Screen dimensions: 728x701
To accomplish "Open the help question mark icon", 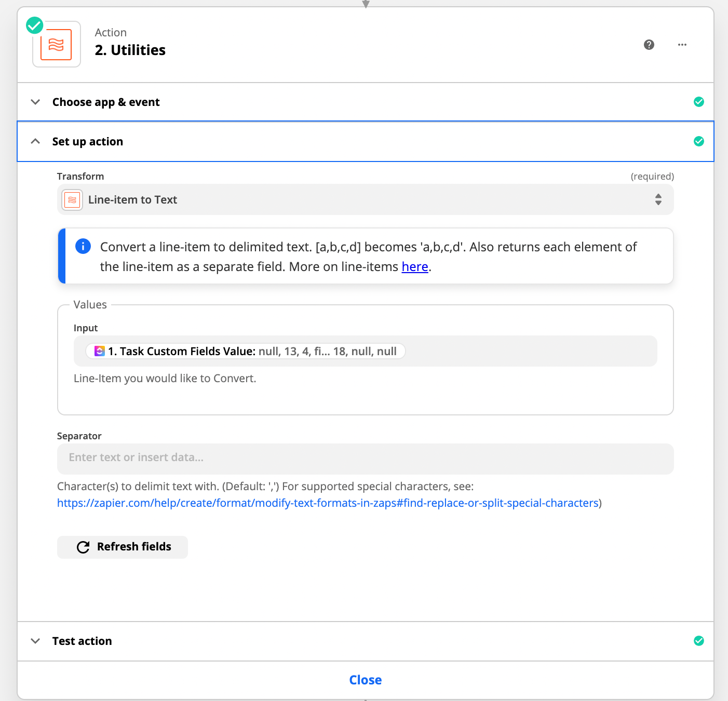I will pos(649,45).
